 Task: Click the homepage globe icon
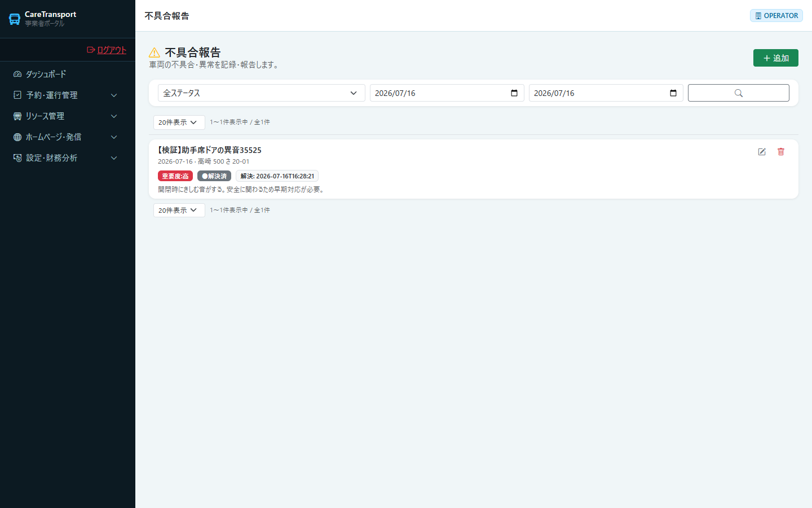[x=17, y=137]
